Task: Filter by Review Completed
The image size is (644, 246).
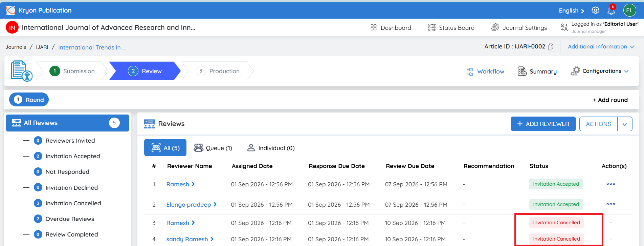Action: click(66, 234)
